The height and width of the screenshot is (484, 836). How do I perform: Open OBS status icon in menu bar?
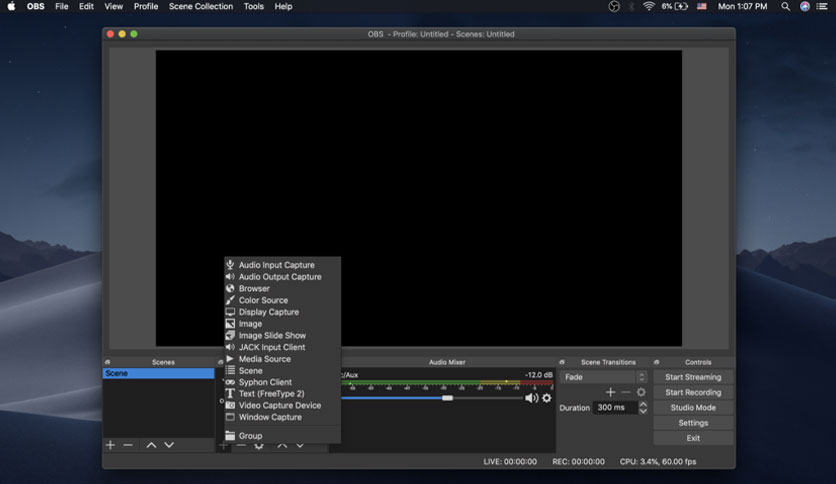[614, 6]
